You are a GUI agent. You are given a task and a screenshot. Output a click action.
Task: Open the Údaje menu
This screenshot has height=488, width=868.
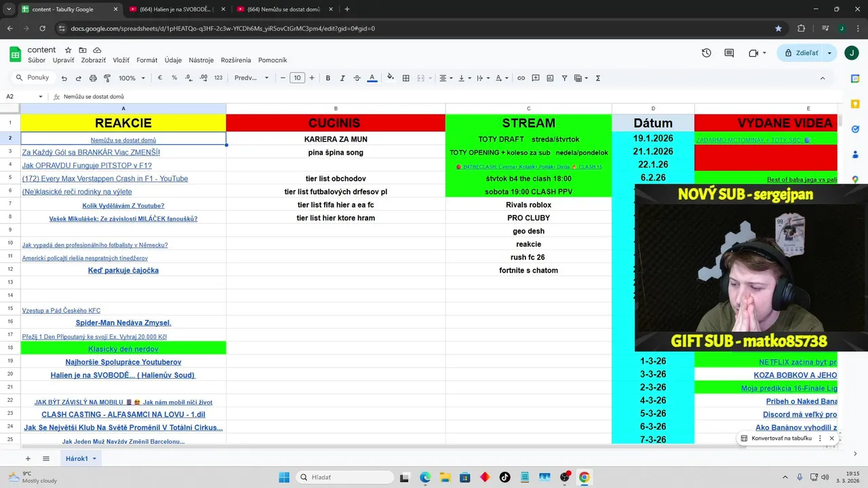(173, 60)
